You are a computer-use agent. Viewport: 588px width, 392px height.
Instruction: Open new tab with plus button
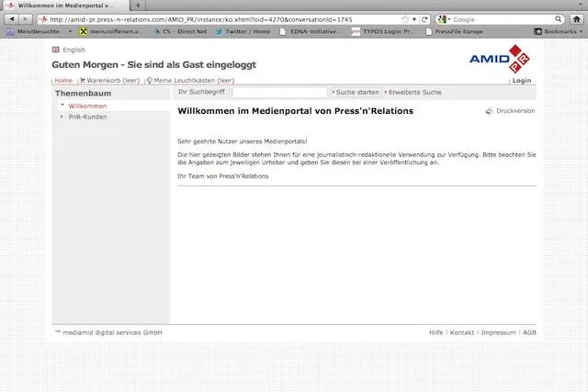[138, 6]
